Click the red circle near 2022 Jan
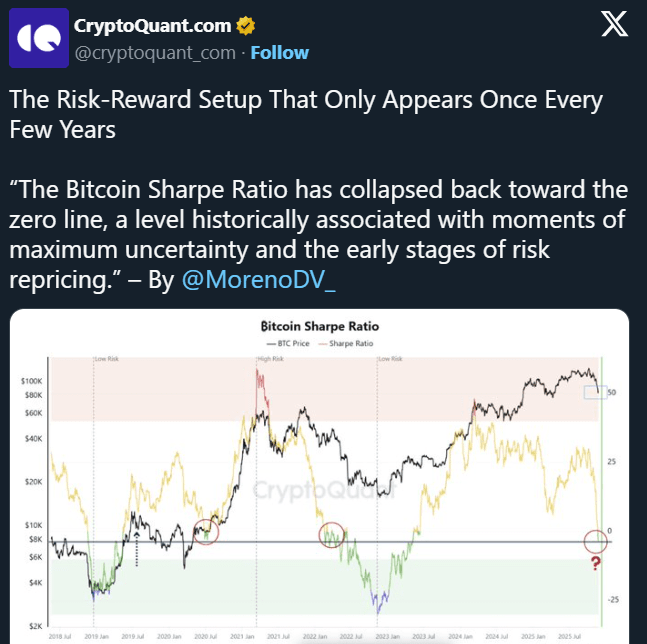This screenshot has height=644, width=647. coord(332,535)
